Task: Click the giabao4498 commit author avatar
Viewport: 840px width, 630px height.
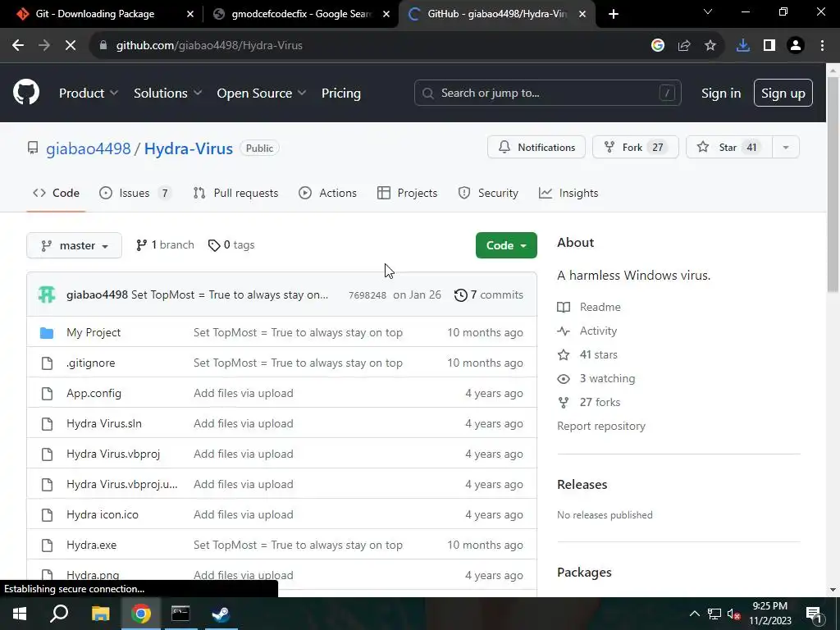Action: (x=47, y=294)
